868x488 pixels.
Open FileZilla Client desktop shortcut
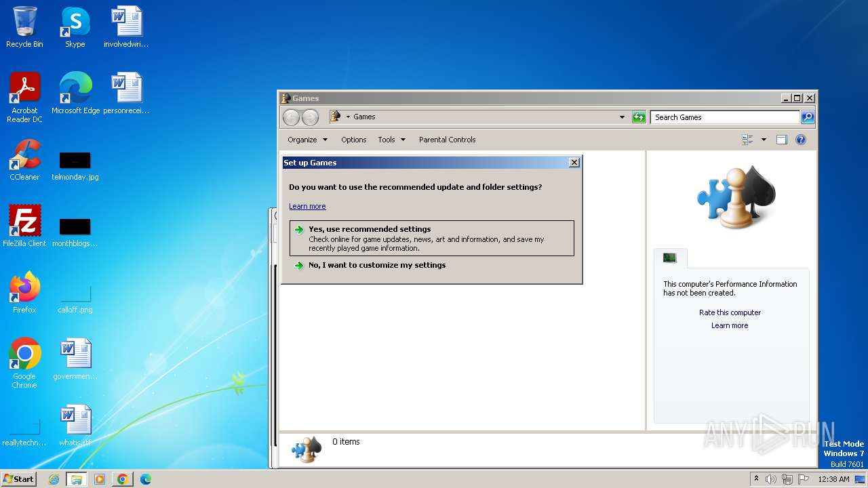coord(24,226)
